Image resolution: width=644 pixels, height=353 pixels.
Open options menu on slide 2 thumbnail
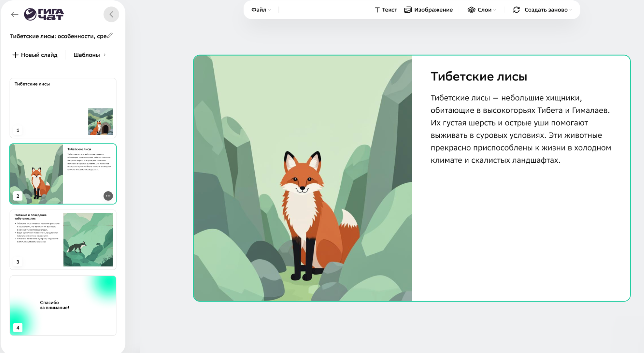108,196
